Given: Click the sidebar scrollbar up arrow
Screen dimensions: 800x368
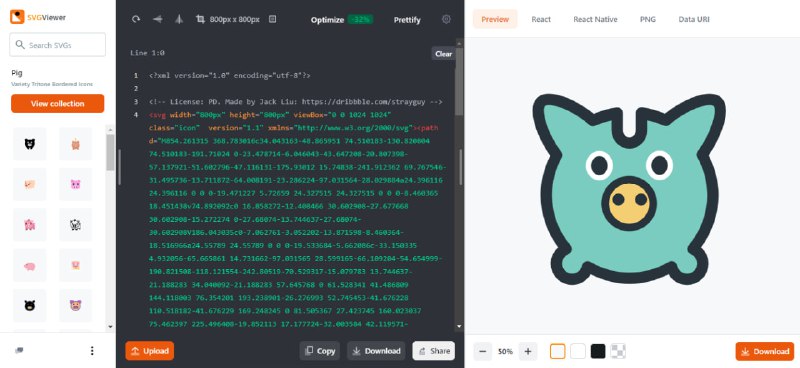Looking at the screenshot, I should click(x=110, y=130).
